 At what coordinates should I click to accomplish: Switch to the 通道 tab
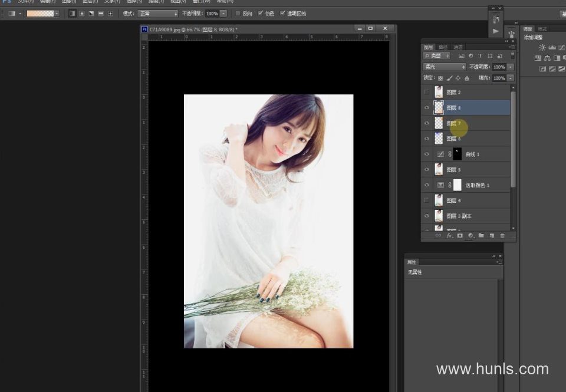tap(458, 47)
